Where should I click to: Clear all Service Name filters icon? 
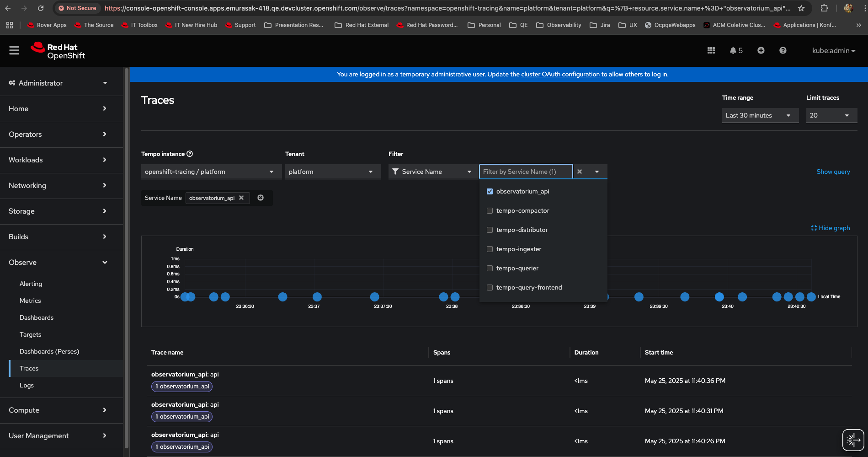point(261,198)
